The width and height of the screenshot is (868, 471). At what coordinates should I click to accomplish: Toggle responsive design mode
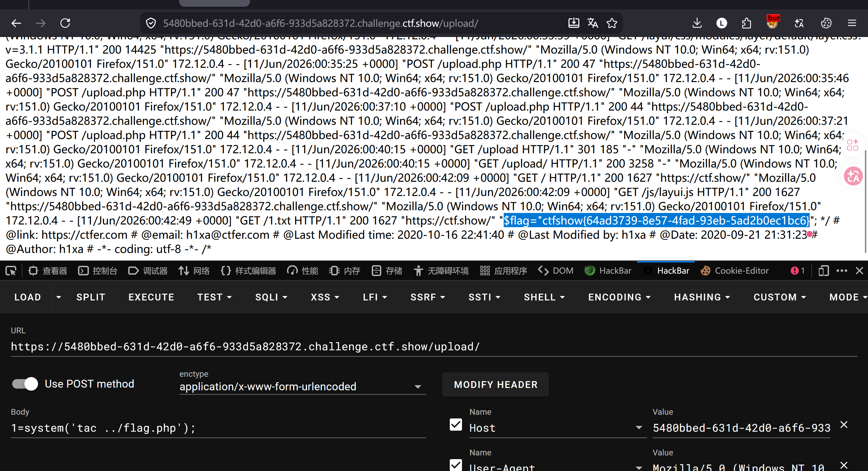pos(823,271)
